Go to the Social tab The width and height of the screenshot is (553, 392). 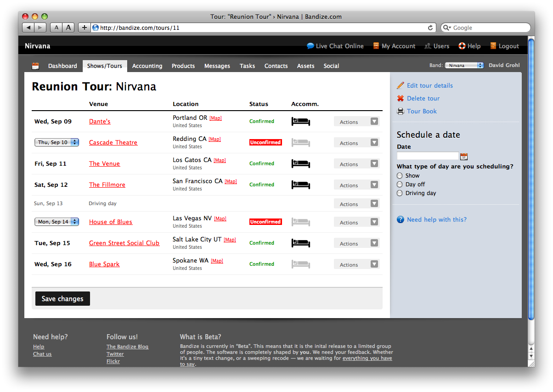click(331, 66)
